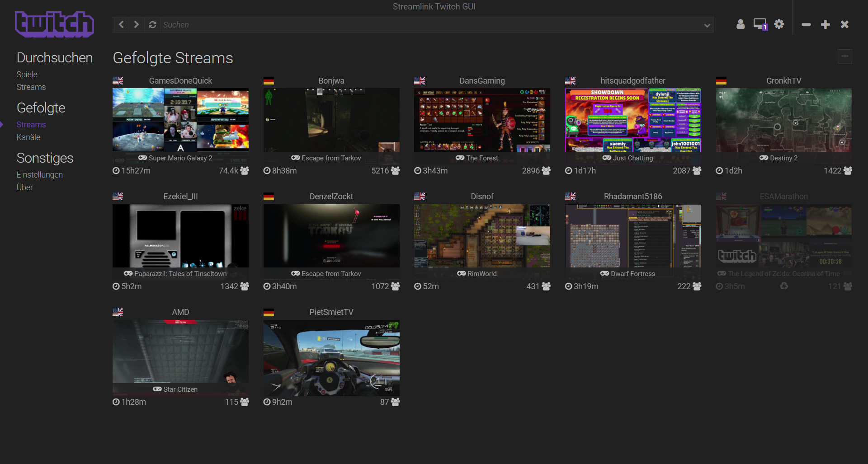Click the Über link under Sonstiges
868x464 pixels.
[24, 187]
